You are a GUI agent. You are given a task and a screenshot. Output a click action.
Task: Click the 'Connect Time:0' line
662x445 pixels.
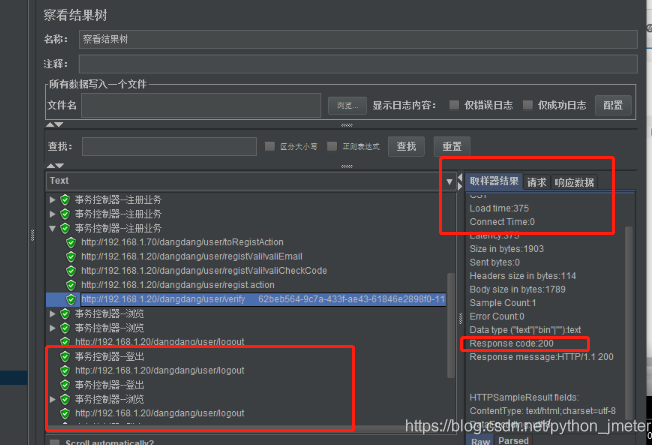click(502, 222)
